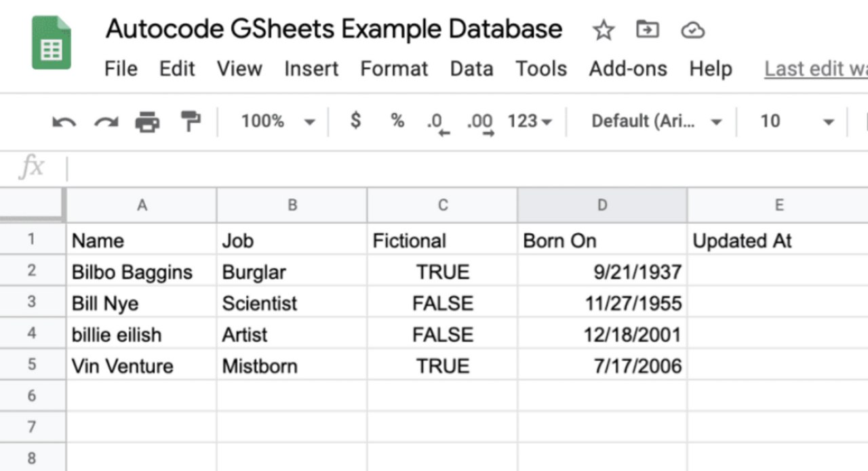868x471 pixels.
Task: Select the 11/27/1955 date cell
Action: pos(602,302)
